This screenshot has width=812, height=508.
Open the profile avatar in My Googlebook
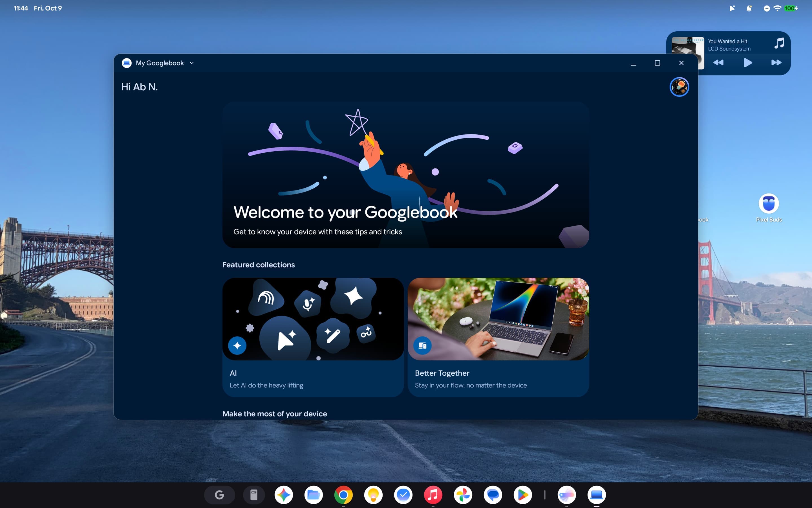pyautogui.click(x=679, y=87)
